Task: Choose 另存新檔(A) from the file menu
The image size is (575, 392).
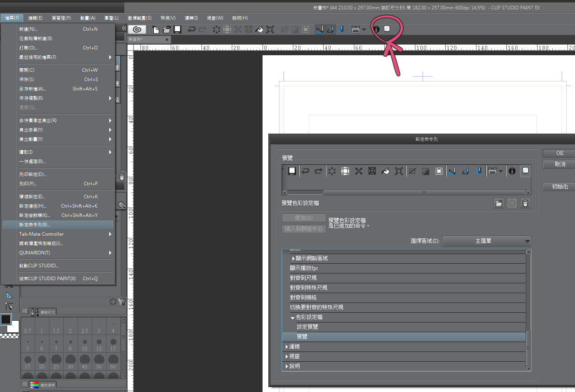Action: [x=58, y=89]
